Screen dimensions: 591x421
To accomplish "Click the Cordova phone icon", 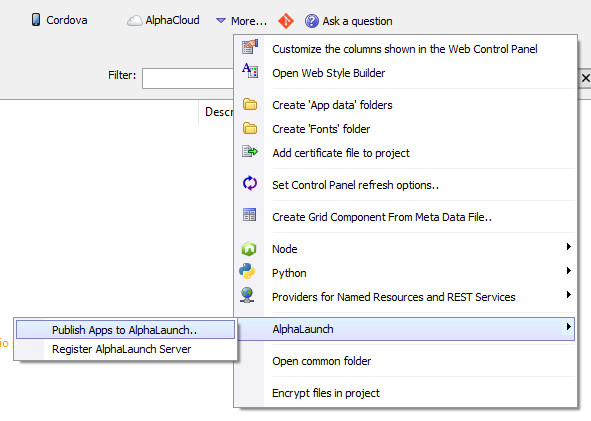I will (x=36, y=20).
